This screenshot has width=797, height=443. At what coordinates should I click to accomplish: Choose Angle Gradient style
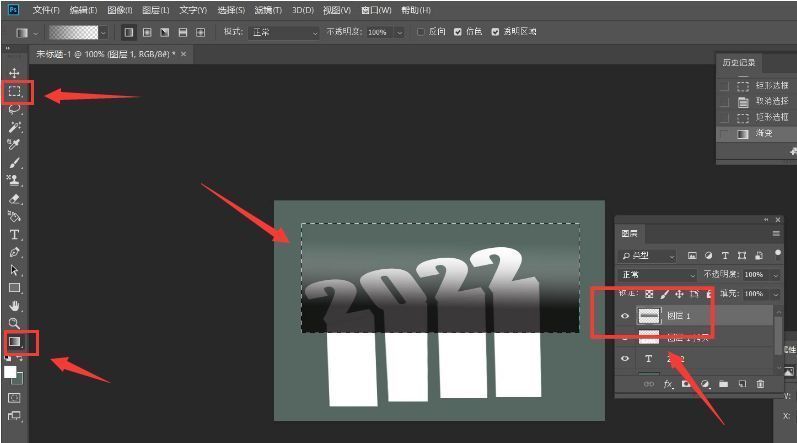coord(165,32)
